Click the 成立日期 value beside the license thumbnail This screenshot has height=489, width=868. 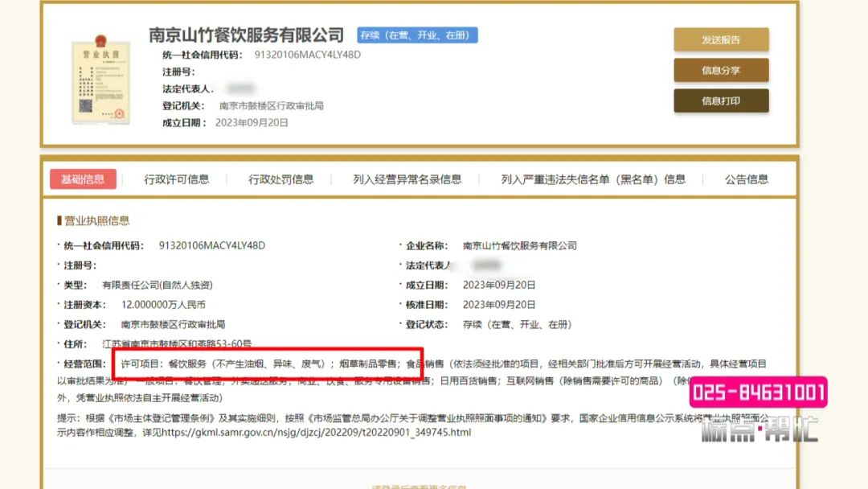click(x=252, y=122)
